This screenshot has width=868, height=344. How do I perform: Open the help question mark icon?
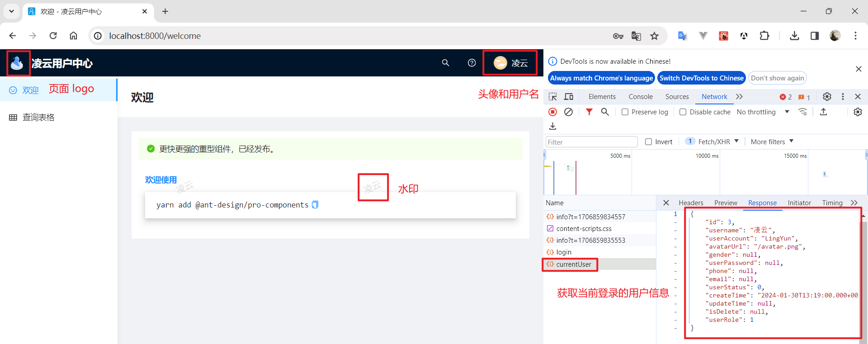[472, 63]
